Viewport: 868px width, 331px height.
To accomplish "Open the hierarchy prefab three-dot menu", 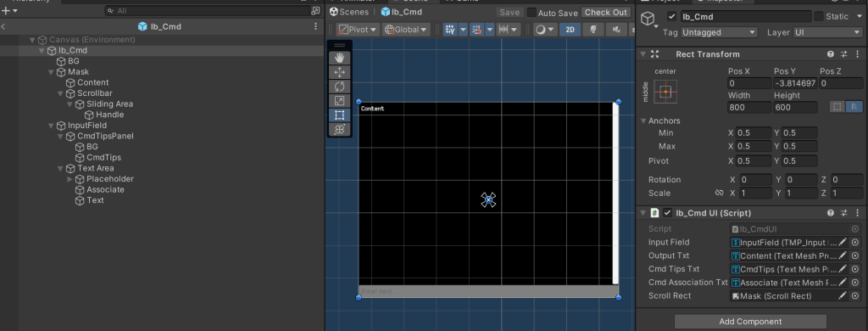I will point(315,26).
